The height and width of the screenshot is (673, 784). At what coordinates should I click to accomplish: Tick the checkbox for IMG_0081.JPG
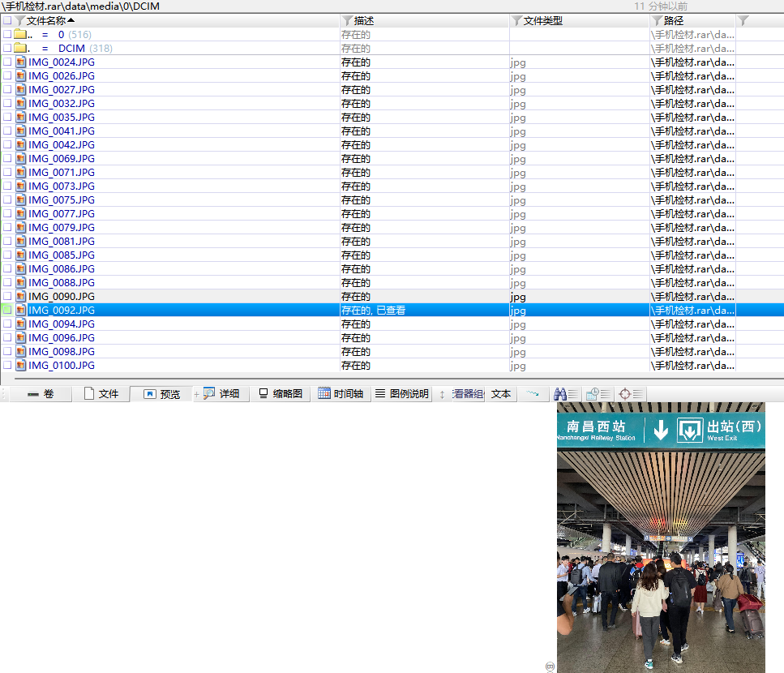pyautogui.click(x=7, y=241)
